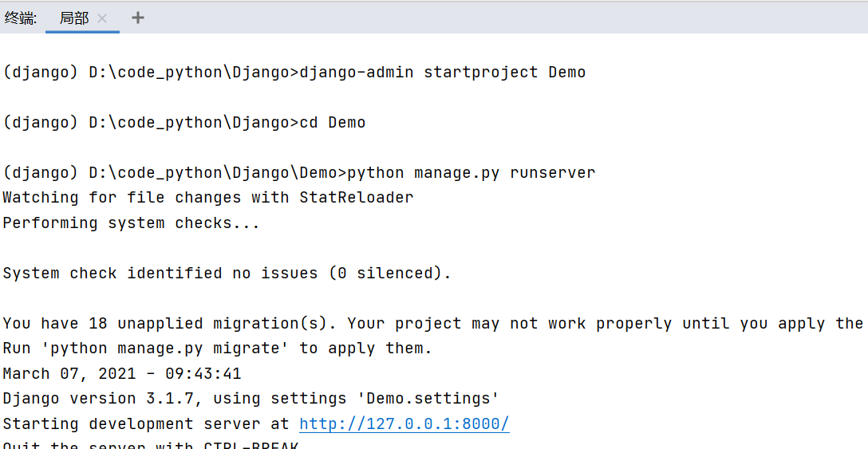Click the Watching for file changes line
The height and width of the screenshot is (449, 868).
207,198
